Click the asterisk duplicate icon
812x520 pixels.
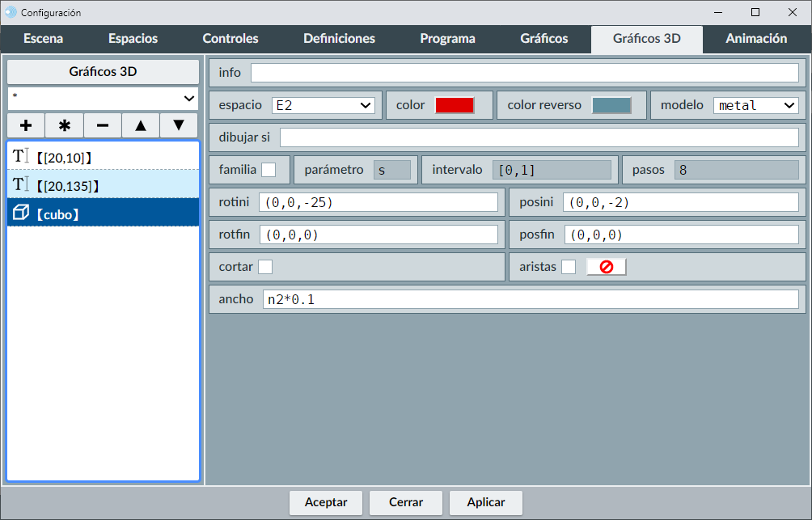pos(65,125)
